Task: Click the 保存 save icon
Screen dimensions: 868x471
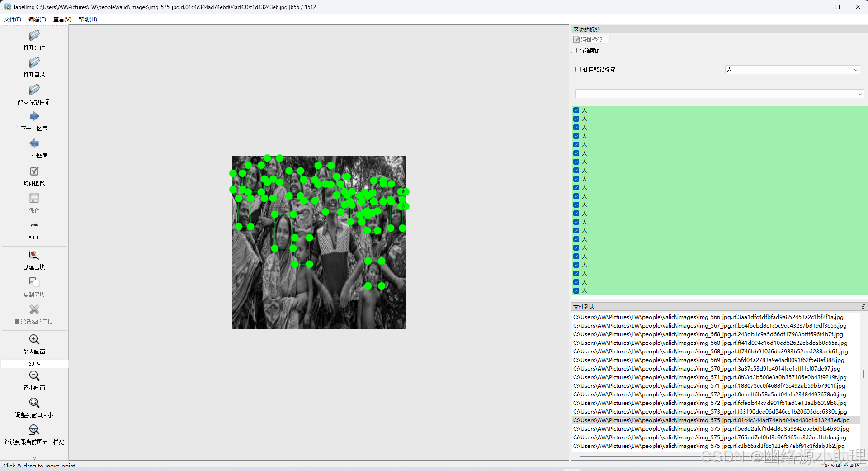Action: click(34, 198)
